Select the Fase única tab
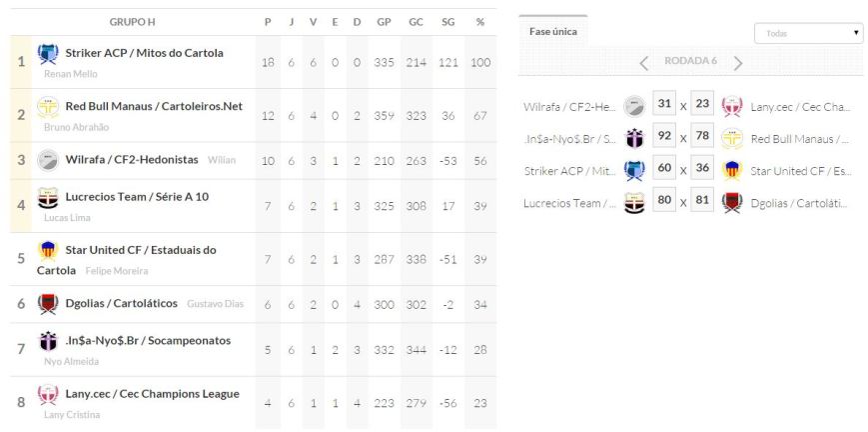 (552, 31)
